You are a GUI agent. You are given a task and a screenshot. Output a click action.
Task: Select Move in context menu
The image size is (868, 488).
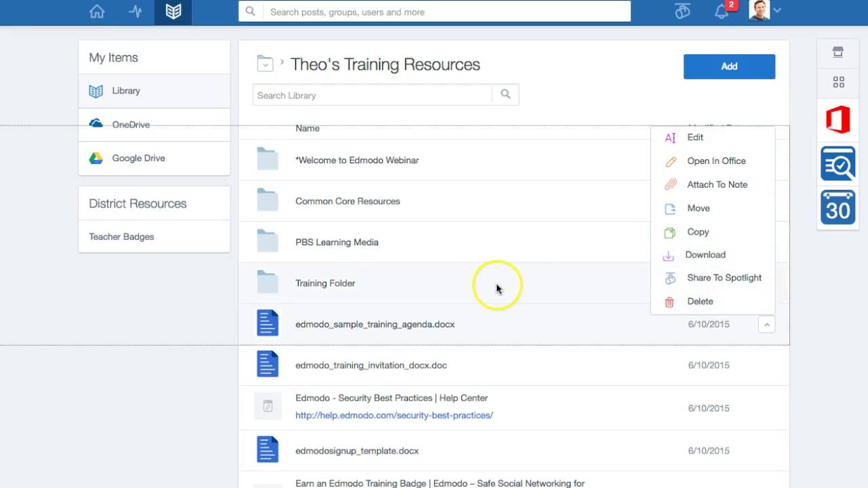[x=698, y=208]
